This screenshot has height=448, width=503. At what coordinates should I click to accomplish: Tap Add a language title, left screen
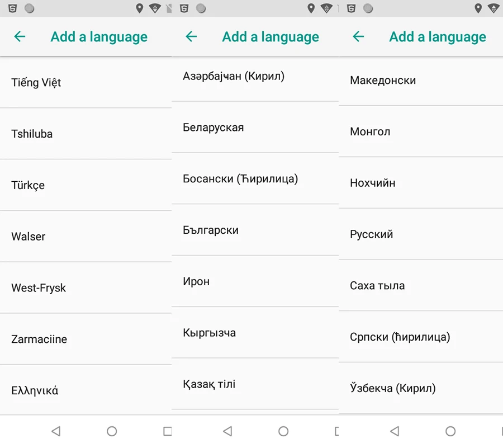click(x=99, y=37)
